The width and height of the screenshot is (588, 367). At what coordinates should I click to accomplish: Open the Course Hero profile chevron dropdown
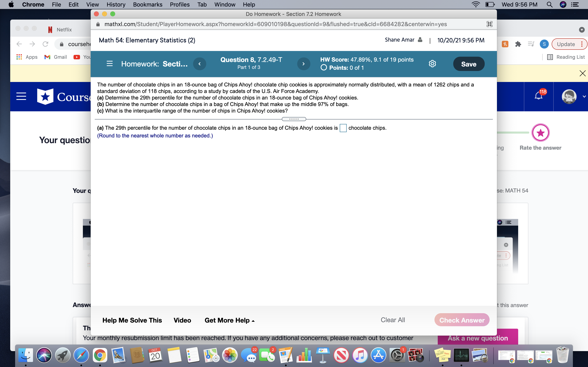584,96
